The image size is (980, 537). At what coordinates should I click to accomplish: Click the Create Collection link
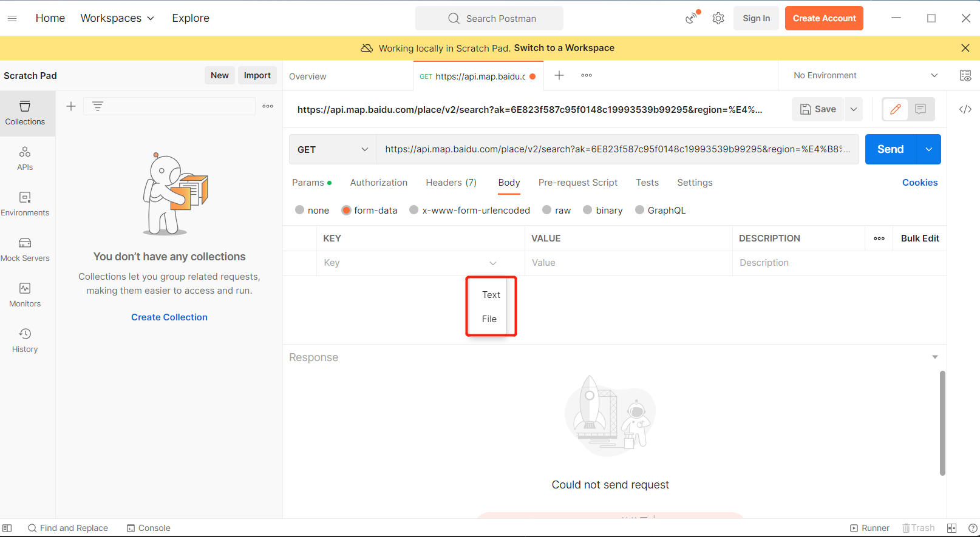[169, 317]
